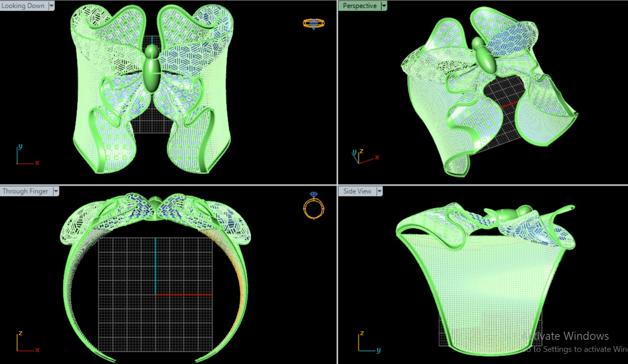Viewport: 628px width, 364px height.
Task: Expand the Perspective viewport menu arrow
Action: click(384, 6)
